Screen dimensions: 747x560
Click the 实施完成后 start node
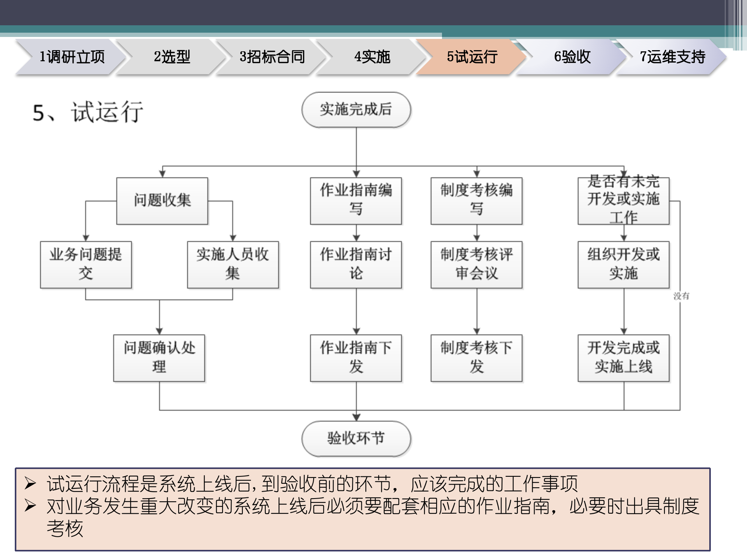(356, 110)
